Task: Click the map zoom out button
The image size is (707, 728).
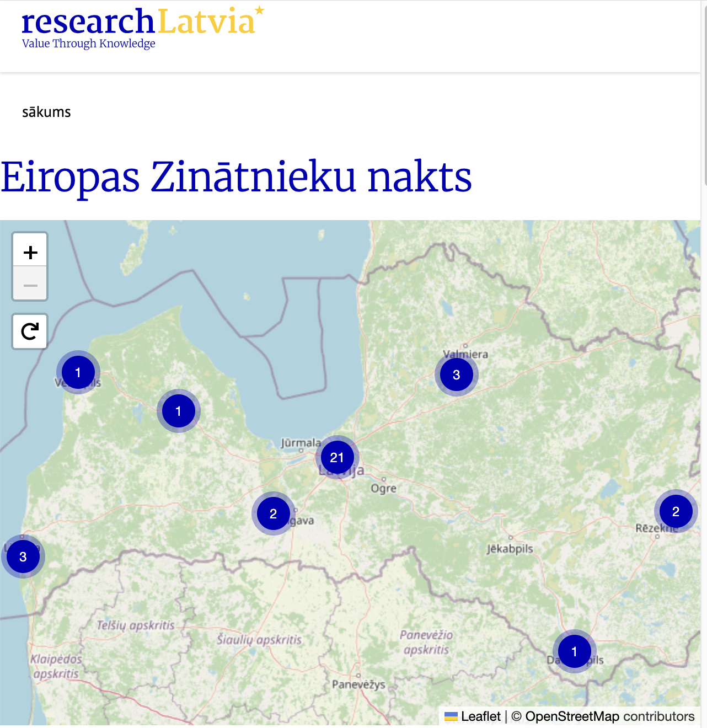Action: 30,285
